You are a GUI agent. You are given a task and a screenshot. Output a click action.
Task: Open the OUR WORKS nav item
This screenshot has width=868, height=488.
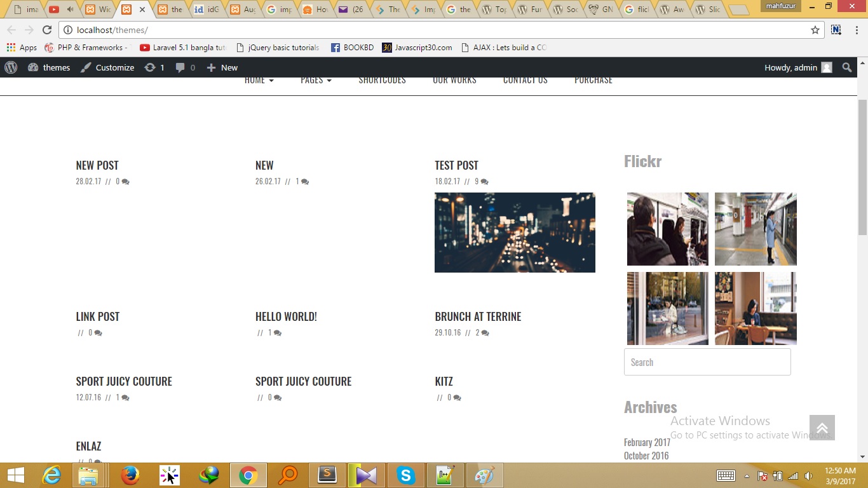tap(454, 80)
